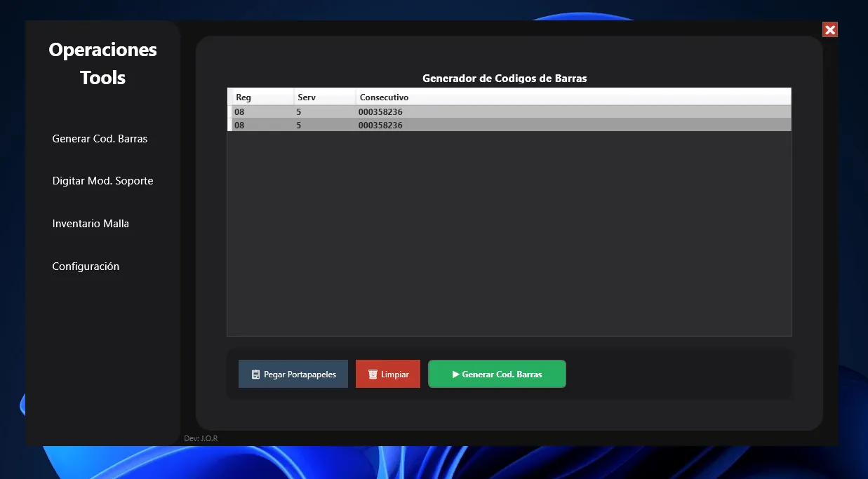
Task: Click the Operaciones Tools heading
Action: 102,64
